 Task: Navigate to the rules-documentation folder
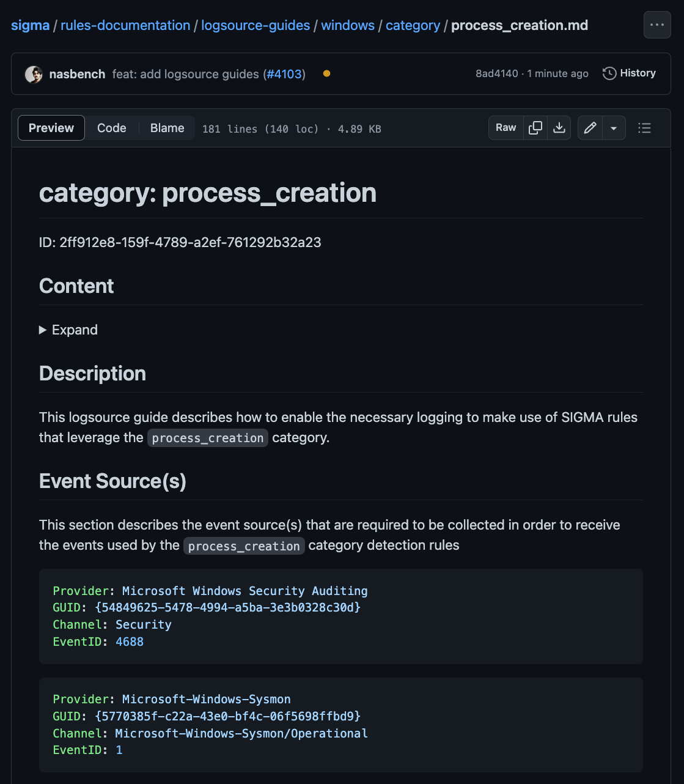point(125,25)
